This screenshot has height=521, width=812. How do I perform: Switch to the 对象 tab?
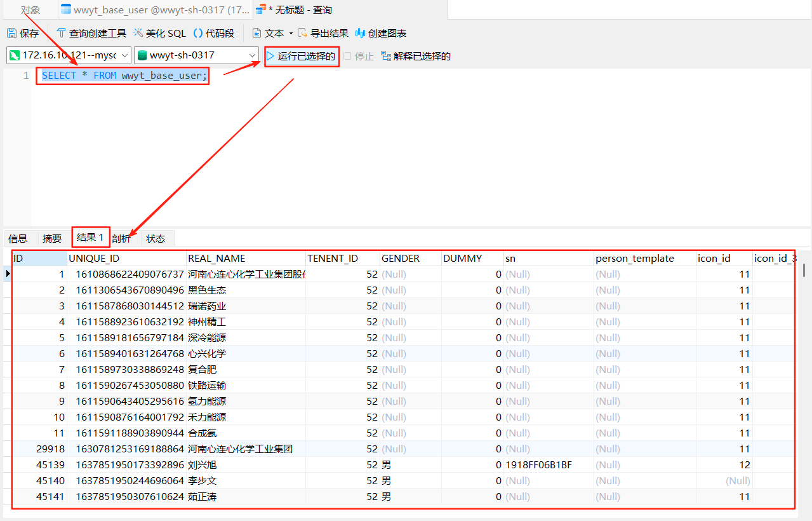[x=30, y=10]
